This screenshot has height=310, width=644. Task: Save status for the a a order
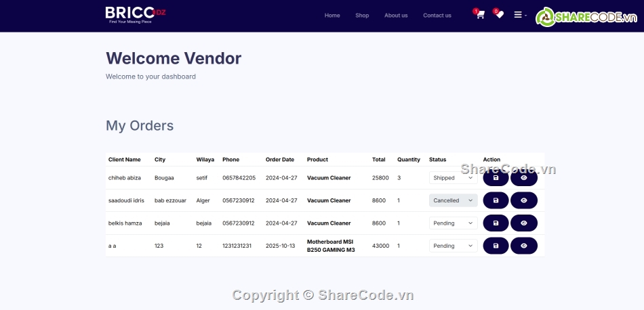click(496, 246)
